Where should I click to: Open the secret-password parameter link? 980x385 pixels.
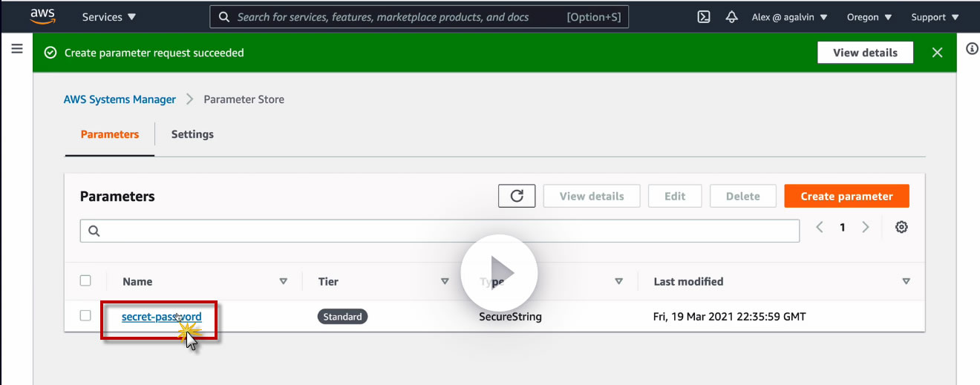tap(161, 317)
